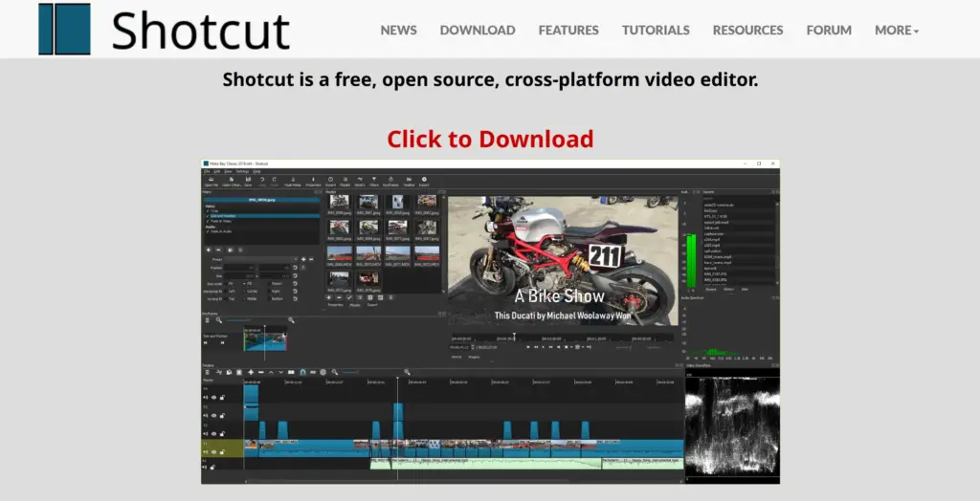Click the 'Click to Download' link

tap(490, 139)
